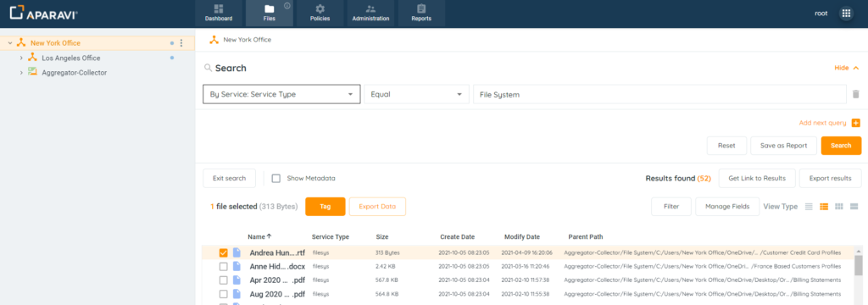Image resolution: width=868 pixels, height=305 pixels.
Task: Open New York Office three-dot menu
Action: [181, 42]
